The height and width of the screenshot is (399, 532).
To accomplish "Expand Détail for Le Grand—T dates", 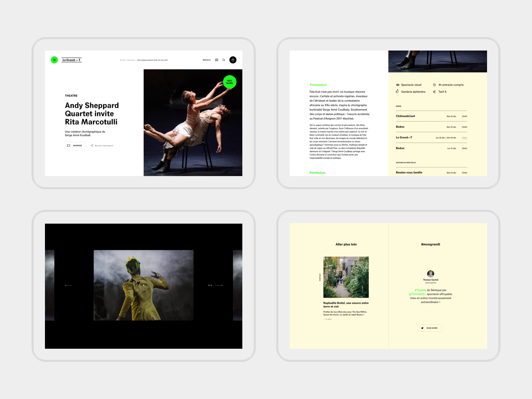I will click(464, 138).
